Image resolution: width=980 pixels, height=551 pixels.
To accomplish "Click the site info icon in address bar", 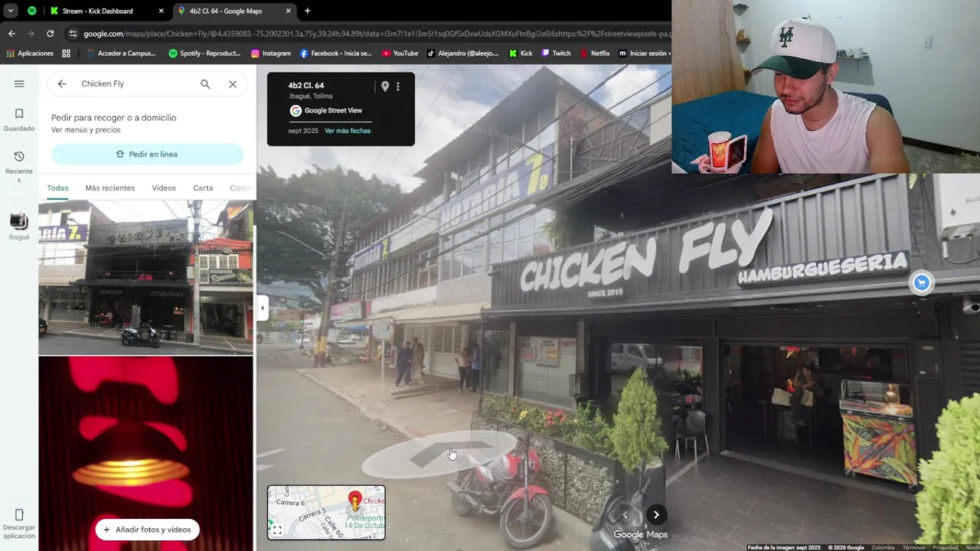I will pos(73,34).
